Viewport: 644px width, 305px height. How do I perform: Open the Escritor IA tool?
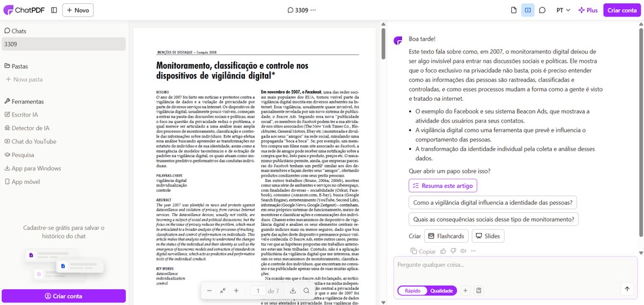coord(21,115)
